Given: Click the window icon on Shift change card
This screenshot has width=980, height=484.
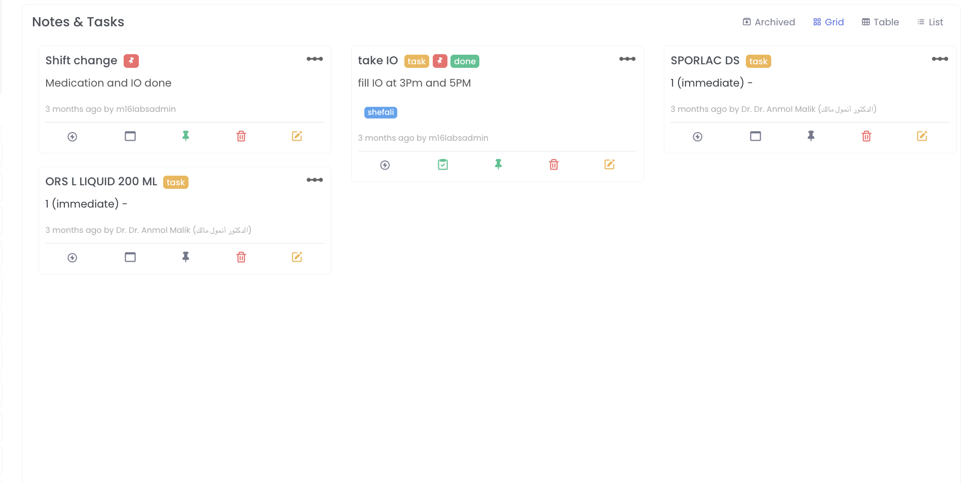Looking at the screenshot, I should point(130,136).
